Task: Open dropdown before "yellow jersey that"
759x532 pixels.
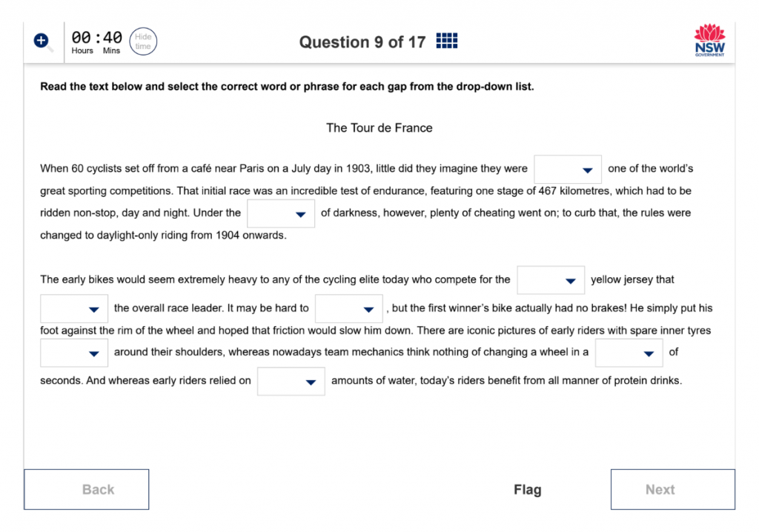Action: pos(551,280)
